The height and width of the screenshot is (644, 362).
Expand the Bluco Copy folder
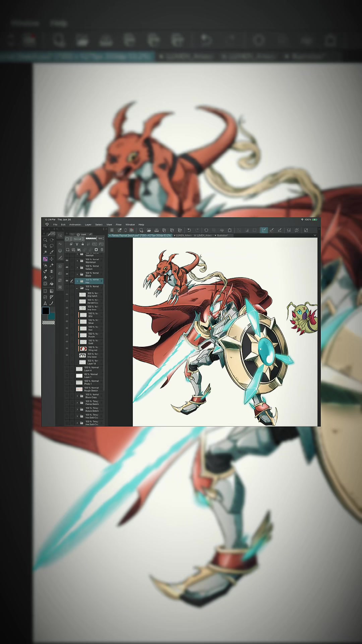click(x=77, y=396)
